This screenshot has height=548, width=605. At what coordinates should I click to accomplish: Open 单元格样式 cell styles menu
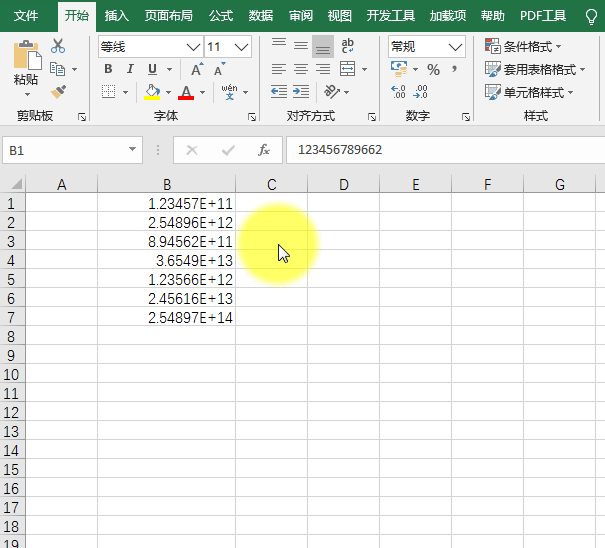529,93
